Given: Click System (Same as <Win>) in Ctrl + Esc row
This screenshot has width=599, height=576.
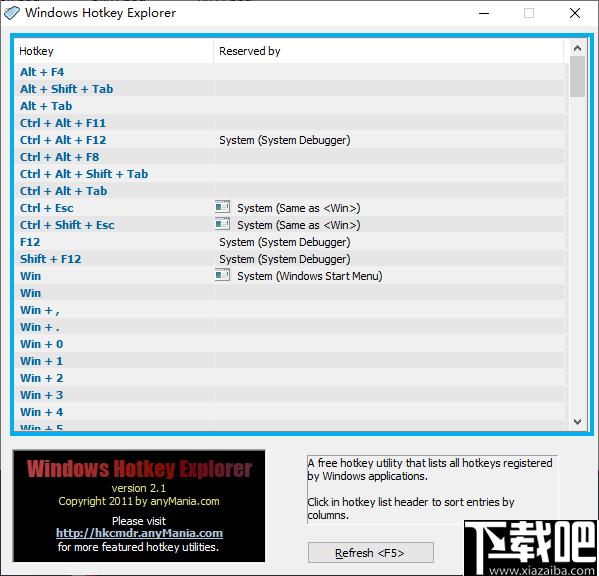Looking at the screenshot, I should click(299, 208).
